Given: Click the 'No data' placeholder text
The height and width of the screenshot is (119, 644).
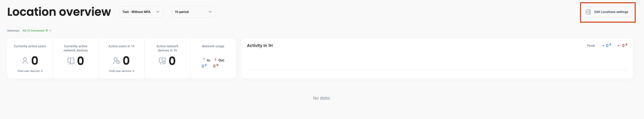Looking at the screenshot, I should point(321,98).
